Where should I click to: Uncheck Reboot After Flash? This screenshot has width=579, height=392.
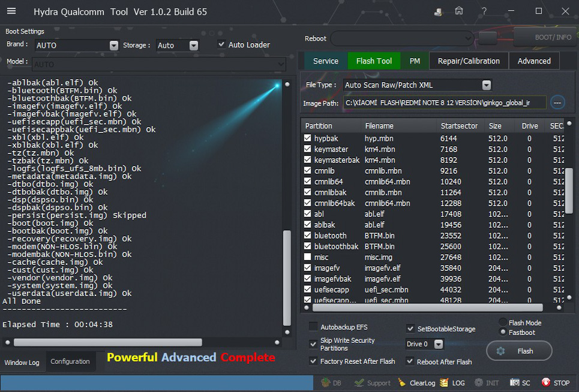pos(410,361)
